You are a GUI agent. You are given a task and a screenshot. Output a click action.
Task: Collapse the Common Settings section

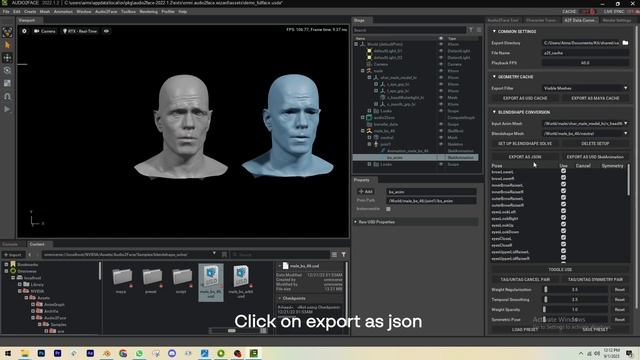click(x=494, y=31)
